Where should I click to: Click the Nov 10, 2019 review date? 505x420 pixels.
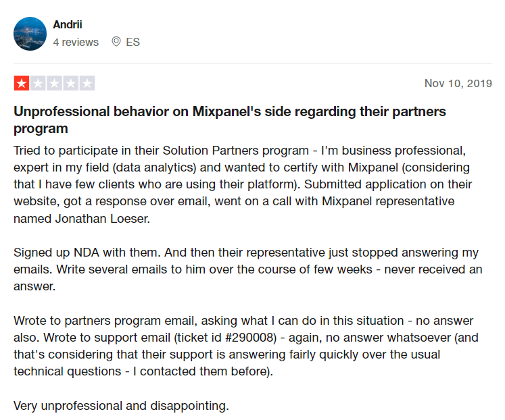click(458, 84)
